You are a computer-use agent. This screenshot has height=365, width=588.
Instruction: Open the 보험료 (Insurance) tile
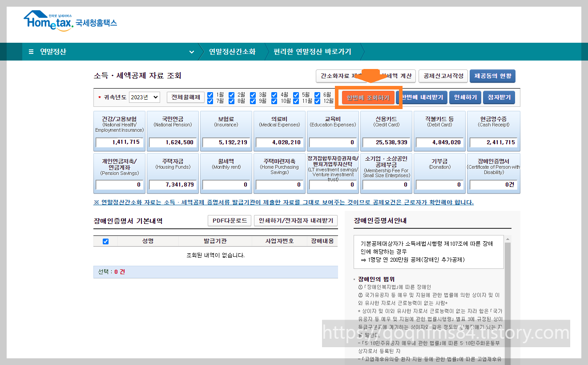coord(226,131)
